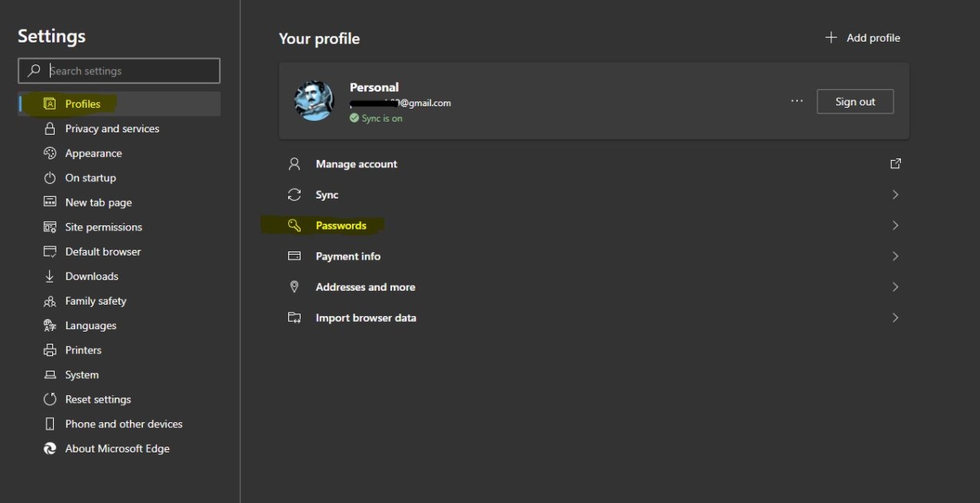The height and width of the screenshot is (503, 980).
Task: Click the Sync is on status indicator
Action: tap(376, 118)
